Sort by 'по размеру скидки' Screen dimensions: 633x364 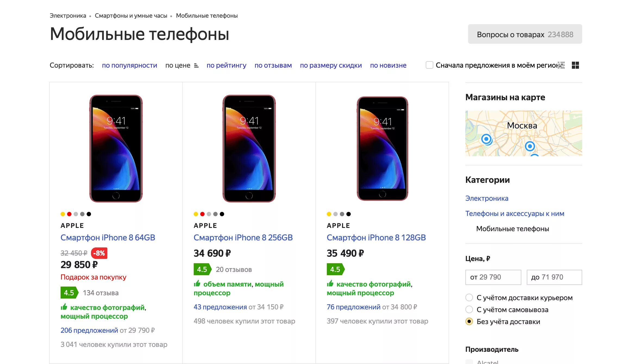pos(331,65)
